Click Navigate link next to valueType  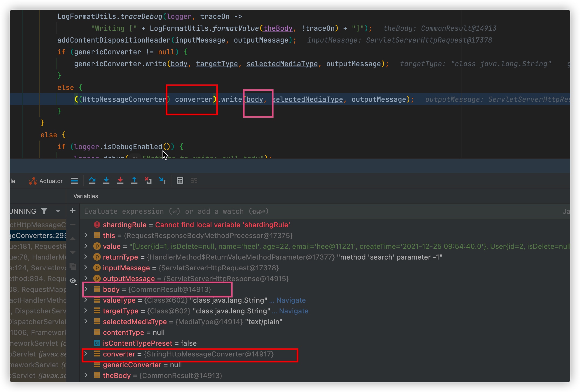291,300
